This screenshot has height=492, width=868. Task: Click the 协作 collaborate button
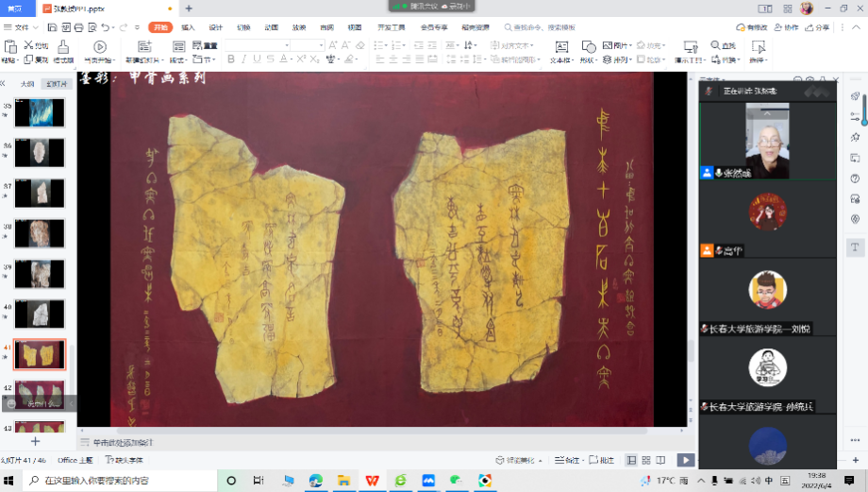(786, 27)
